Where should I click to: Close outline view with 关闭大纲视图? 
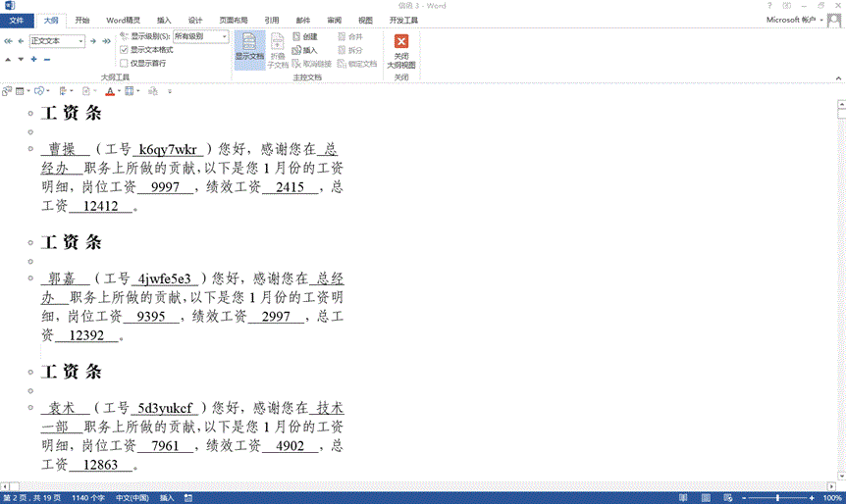(400, 49)
